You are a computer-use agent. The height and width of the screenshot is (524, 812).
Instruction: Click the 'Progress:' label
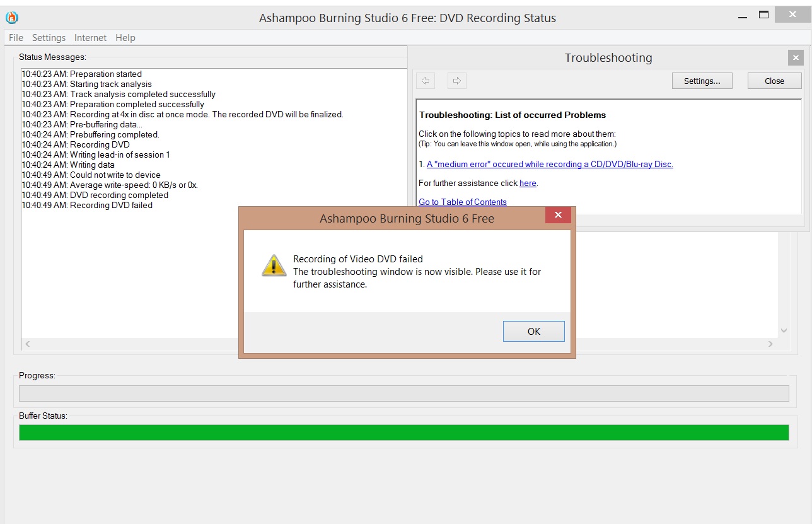37,375
